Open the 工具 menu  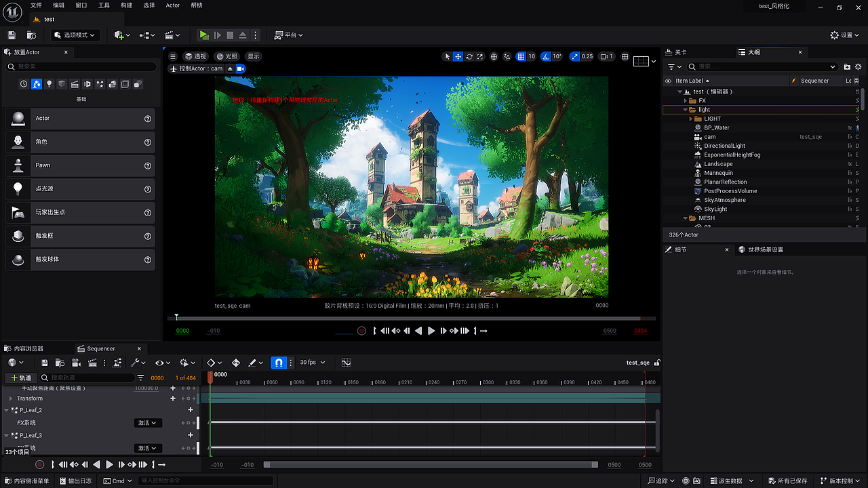coord(104,5)
